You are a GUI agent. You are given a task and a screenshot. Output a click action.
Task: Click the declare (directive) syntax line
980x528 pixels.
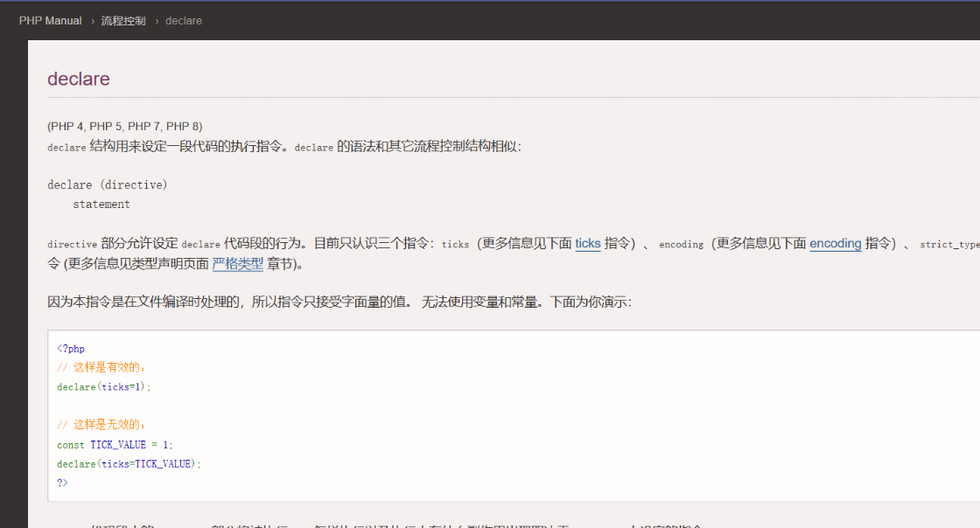(107, 184)
